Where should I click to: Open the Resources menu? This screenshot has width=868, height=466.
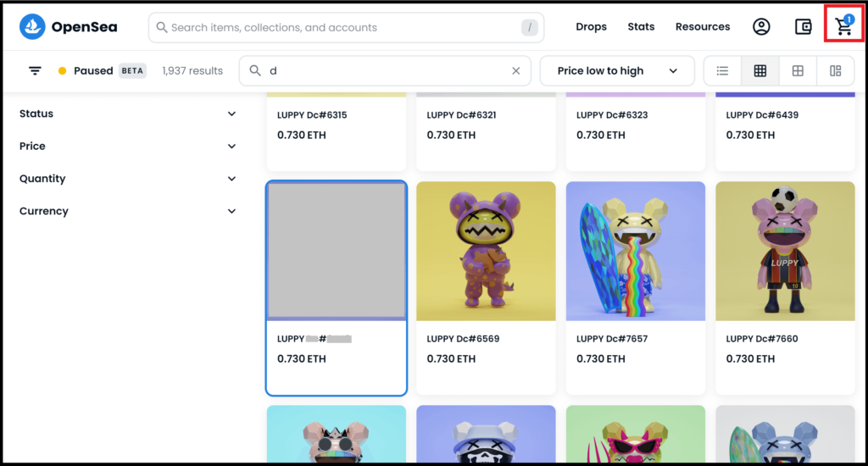click(702, 27)
